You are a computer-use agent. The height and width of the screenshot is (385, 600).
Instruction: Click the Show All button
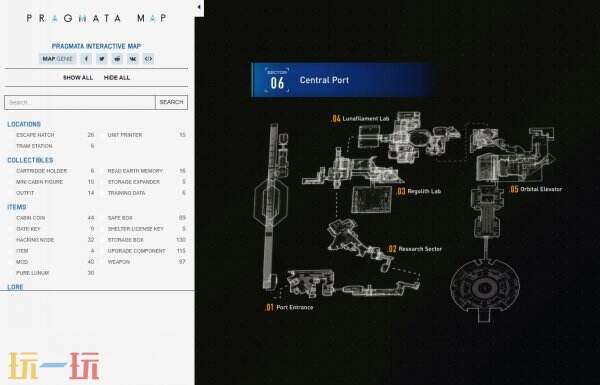(x=78, y=78)
